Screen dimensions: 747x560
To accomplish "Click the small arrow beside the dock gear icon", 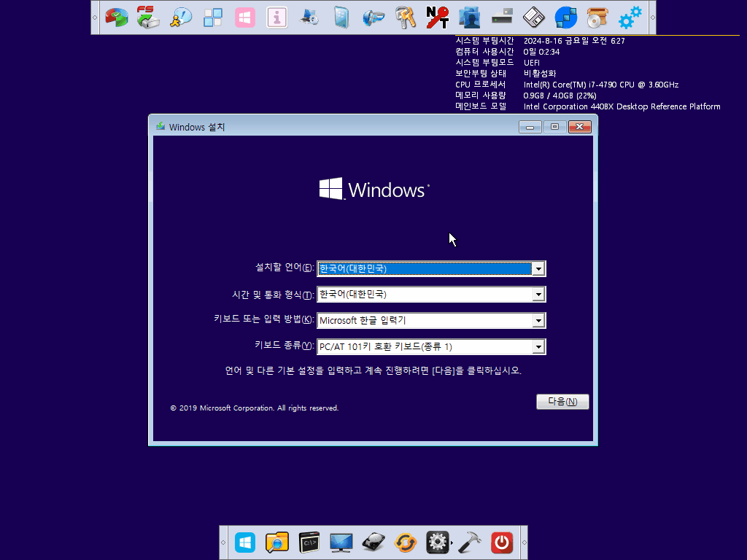I will 452,542.
